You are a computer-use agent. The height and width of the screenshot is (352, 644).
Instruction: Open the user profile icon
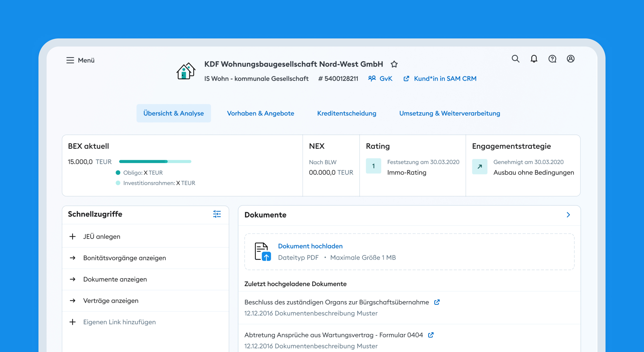pos(571,59)
